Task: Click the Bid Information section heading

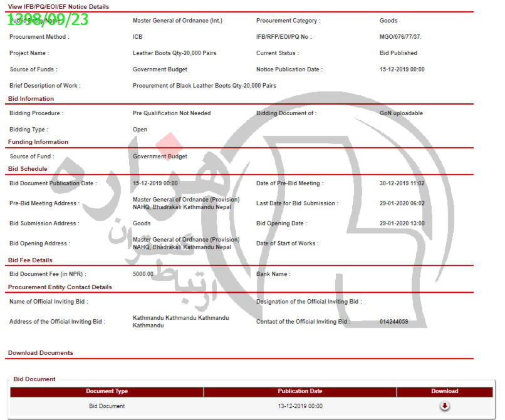Action: pyautogui.click(x=31, y=99)
